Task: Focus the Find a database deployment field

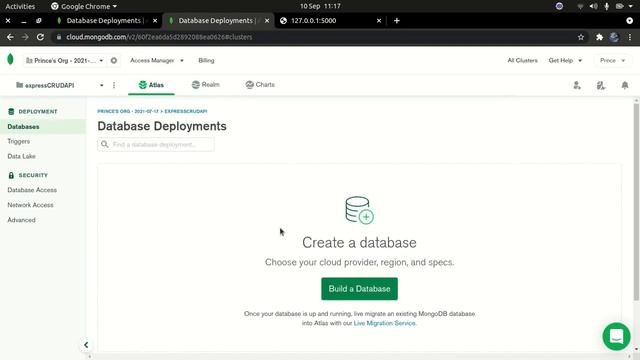Action: (156, 144)
